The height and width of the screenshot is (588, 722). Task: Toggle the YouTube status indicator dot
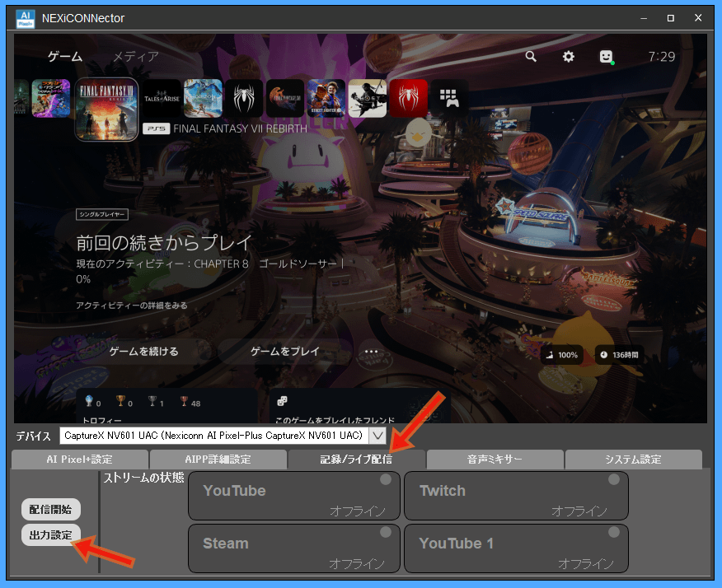click(x=386, y=479)
